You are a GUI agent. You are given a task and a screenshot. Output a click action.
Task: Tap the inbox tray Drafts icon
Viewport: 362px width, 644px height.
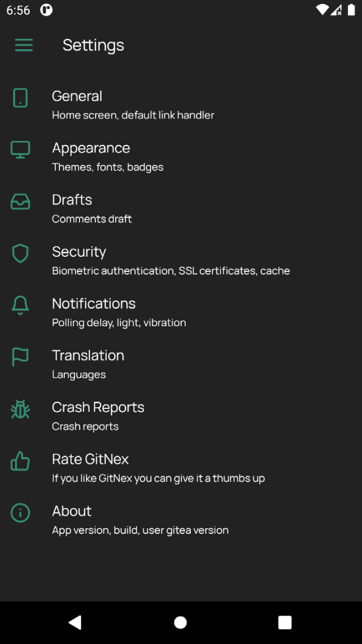20,201
